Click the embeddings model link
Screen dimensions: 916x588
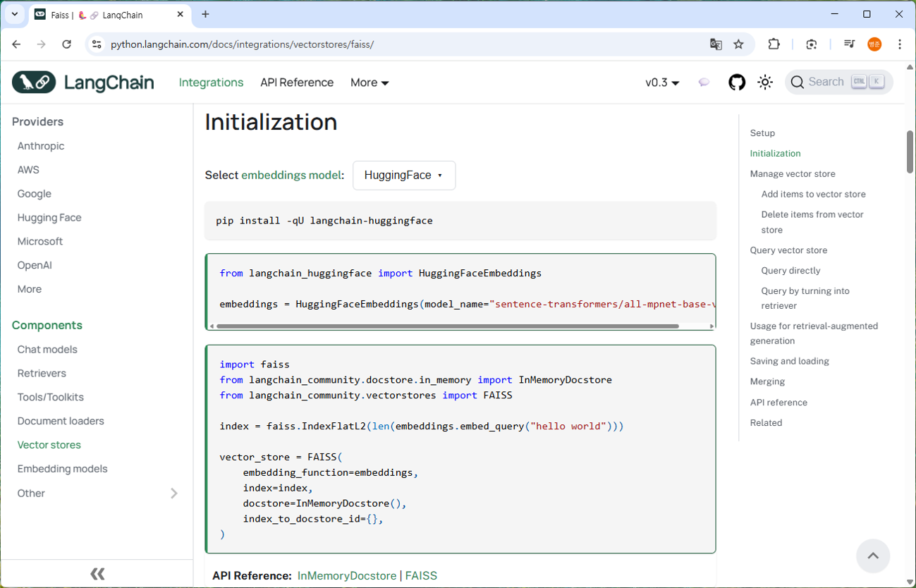pyautogui.click(x=291, y=175)
